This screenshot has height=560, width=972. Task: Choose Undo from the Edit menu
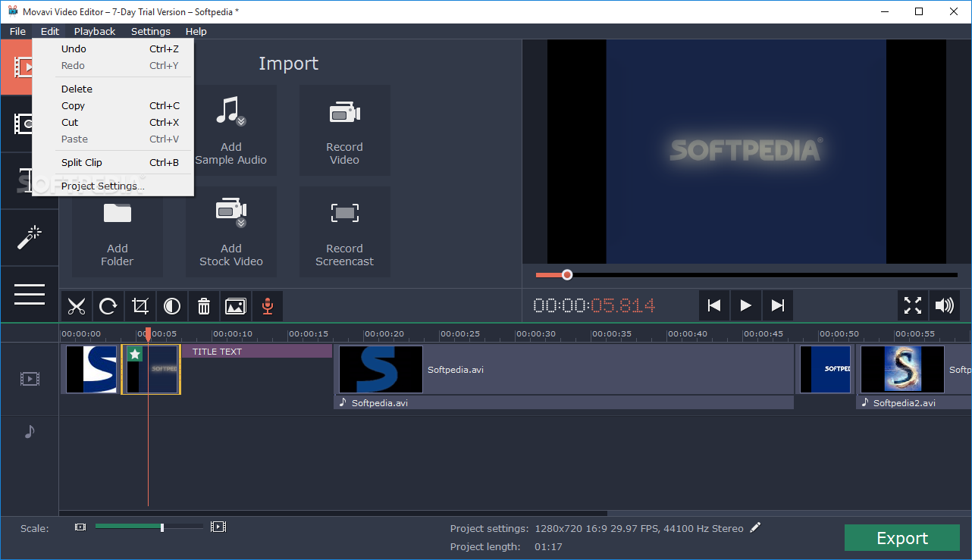pyautogui.click(x=113, y=48)
